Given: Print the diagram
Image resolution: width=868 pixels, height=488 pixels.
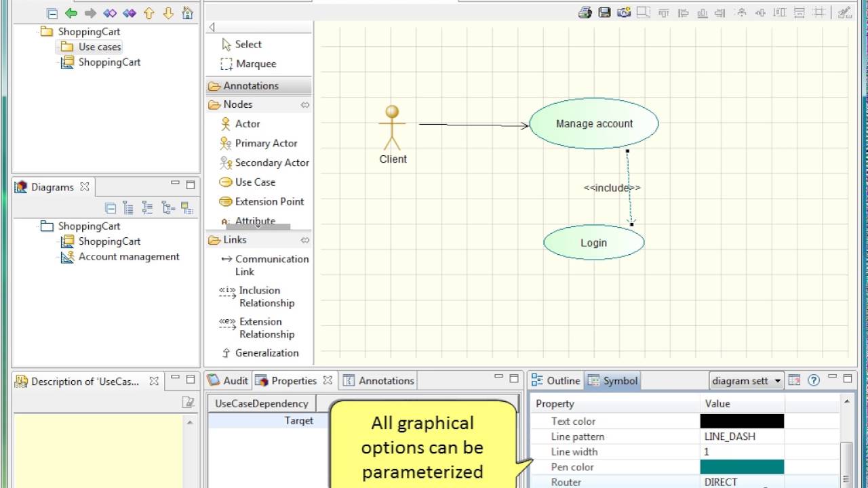Looking at the screenshot, I should (585, 12).
